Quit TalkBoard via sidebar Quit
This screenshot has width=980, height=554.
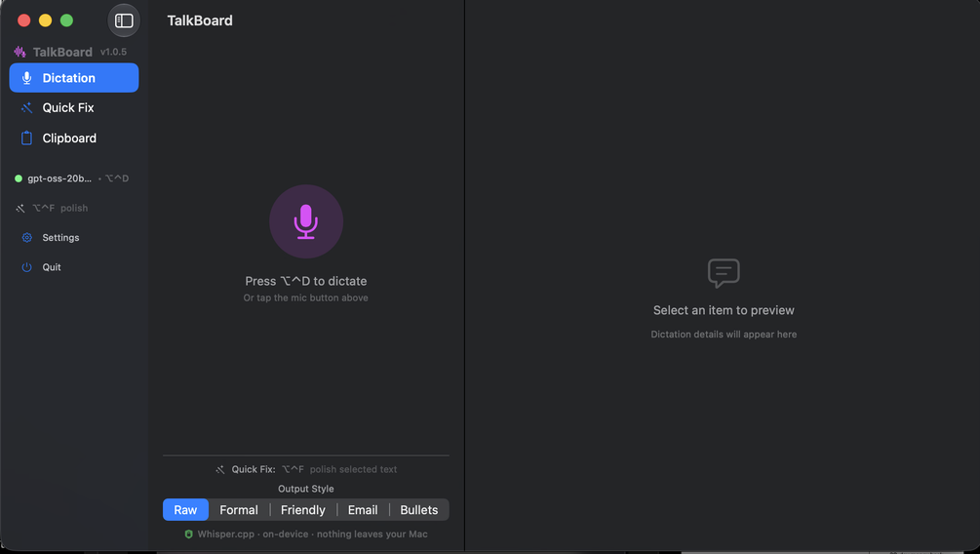(x=52, y=267)
